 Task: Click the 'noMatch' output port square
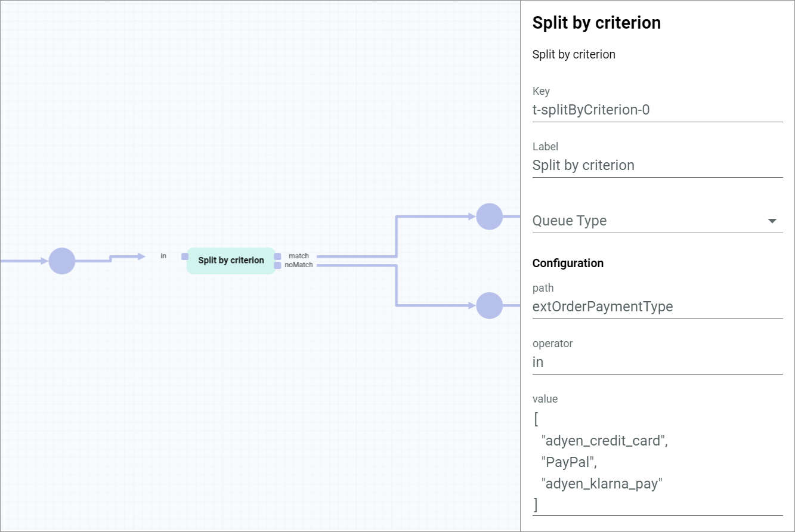pyautogui.click(x=277, y=265)
